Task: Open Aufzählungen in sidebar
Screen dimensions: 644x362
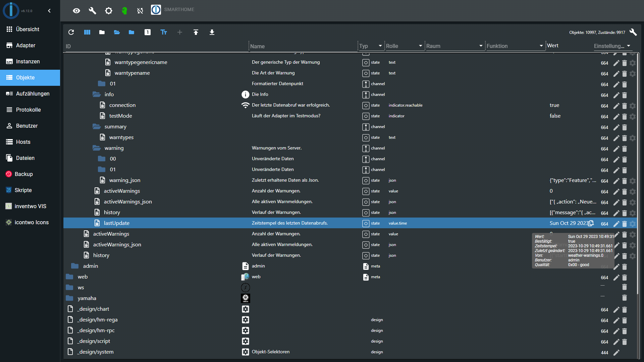Action: 30,94
